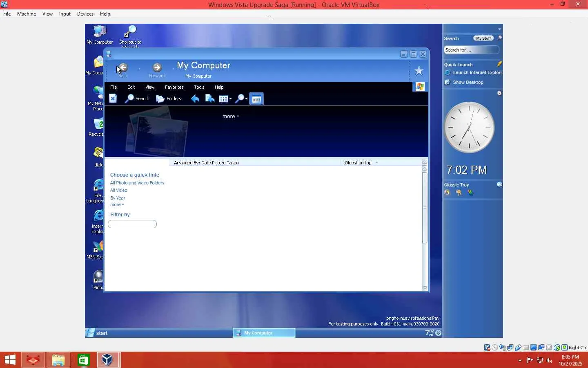Click the Classic Tray options icon

coord(499,184)
